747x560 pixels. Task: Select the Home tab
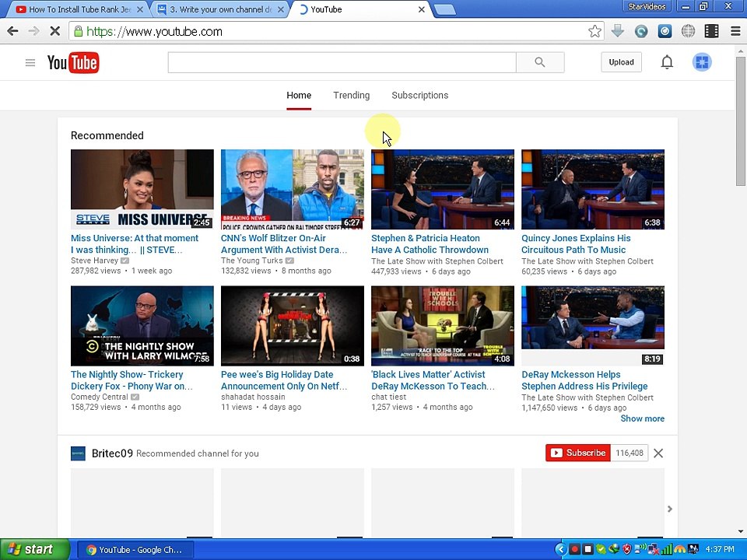pos(299,95)
